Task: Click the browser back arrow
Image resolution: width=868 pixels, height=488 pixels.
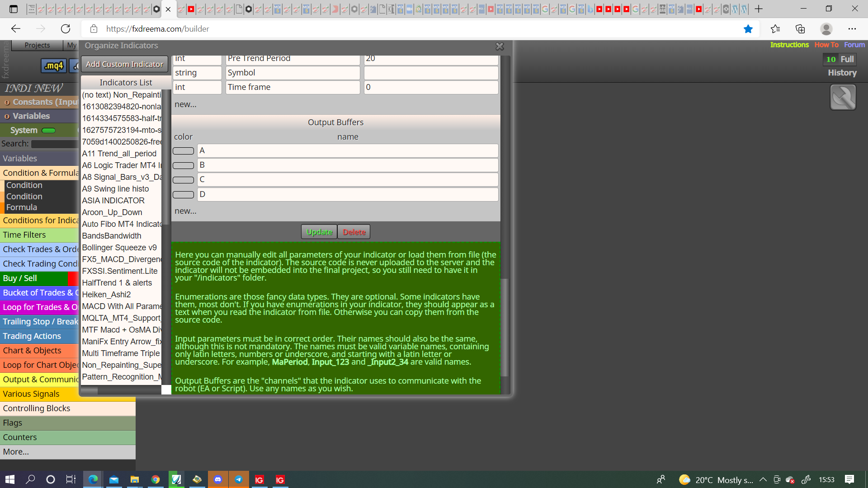Action: 16,29
